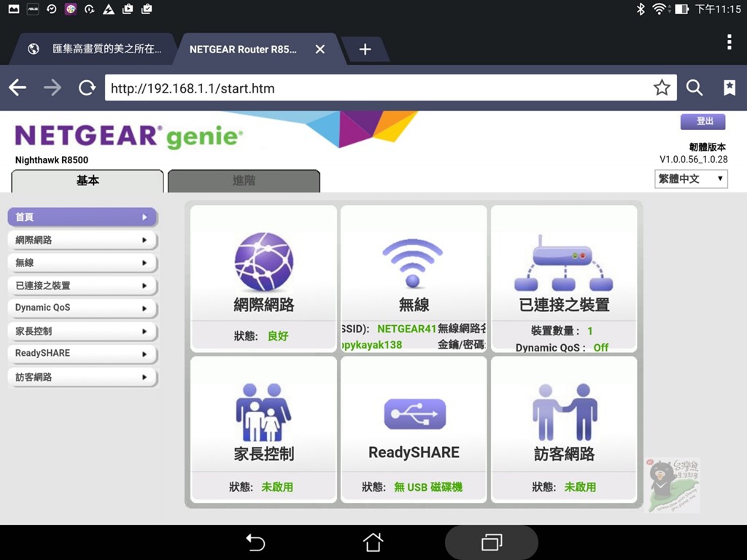Reload the page with refresh icon
The height and width of the screenshot is (560, 747).
pyautogui.click(x=87, y=87)
